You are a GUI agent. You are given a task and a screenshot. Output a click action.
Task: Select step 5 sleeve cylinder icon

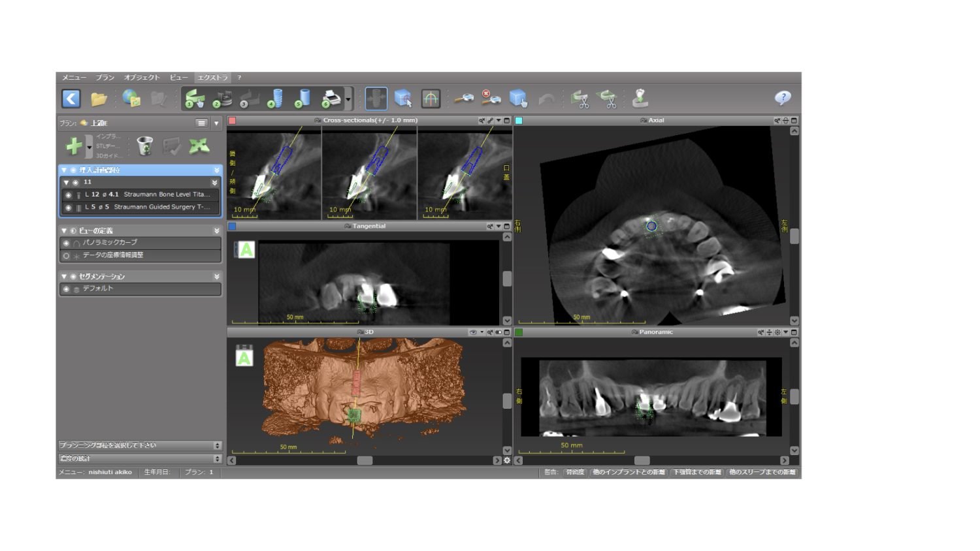coord(302,99)
